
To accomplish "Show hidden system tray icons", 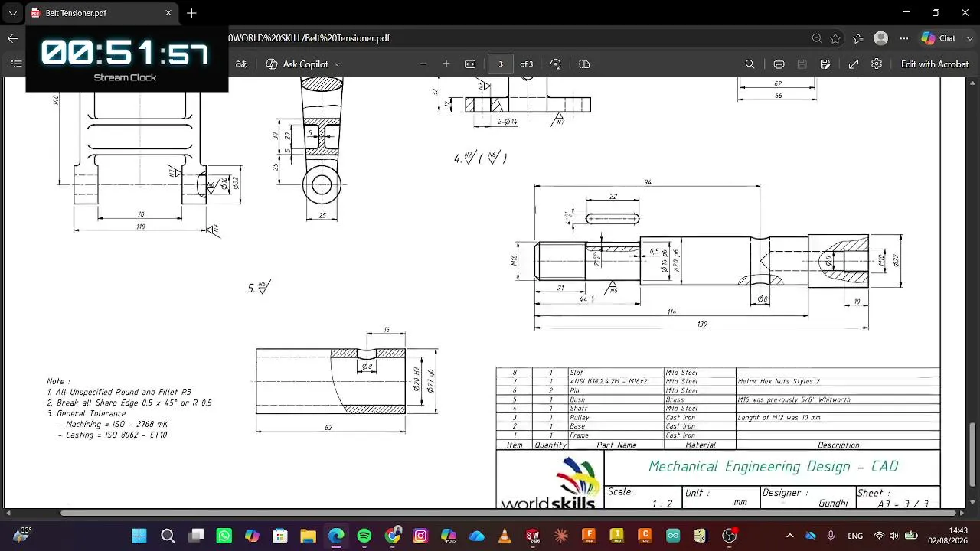I will (x=790, y=536).
